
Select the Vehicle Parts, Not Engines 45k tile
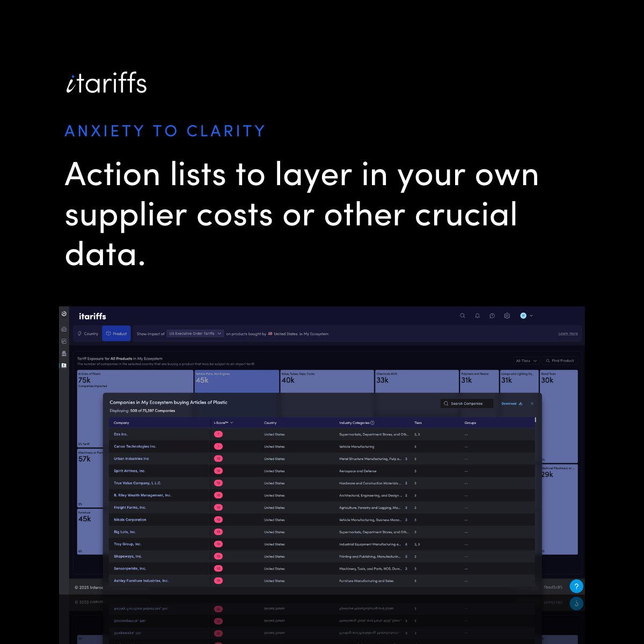click(237, 382)
